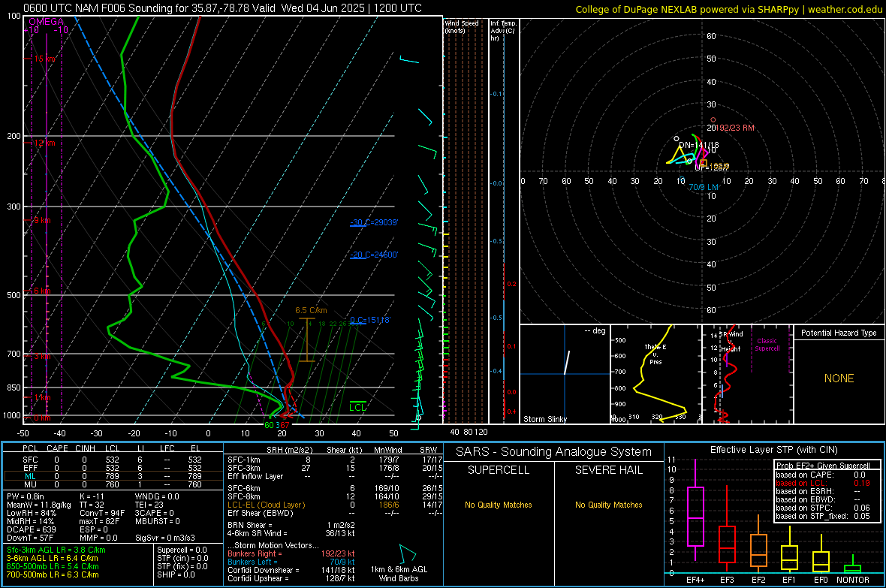The image size is (886, 588).
Task: Click the LCL-EL (Cloud Layer) row label
Action: point(266,505)
